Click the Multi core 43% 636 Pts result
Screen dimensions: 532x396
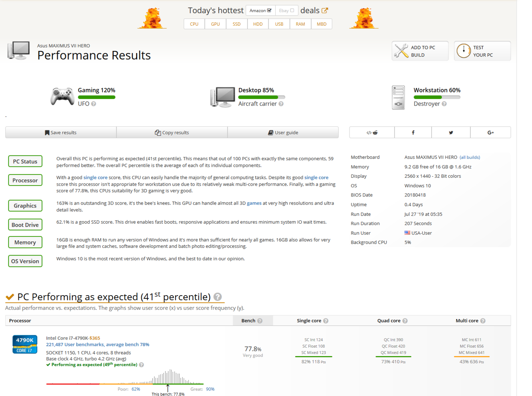point(472,362)
